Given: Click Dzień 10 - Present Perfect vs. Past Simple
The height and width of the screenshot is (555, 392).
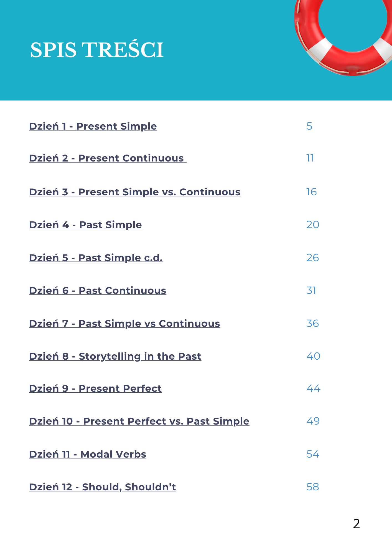Looking at the screenshot, I should click(139, 421).
